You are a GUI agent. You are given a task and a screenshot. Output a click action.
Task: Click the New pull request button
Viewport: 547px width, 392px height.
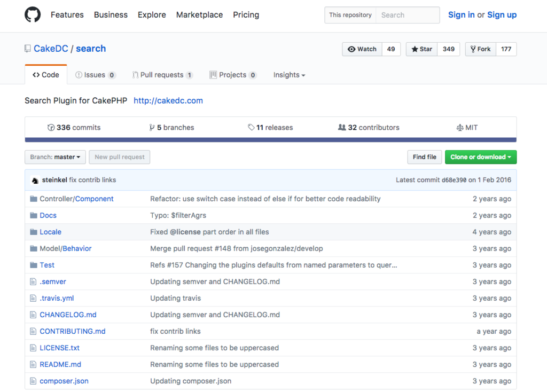119,157
